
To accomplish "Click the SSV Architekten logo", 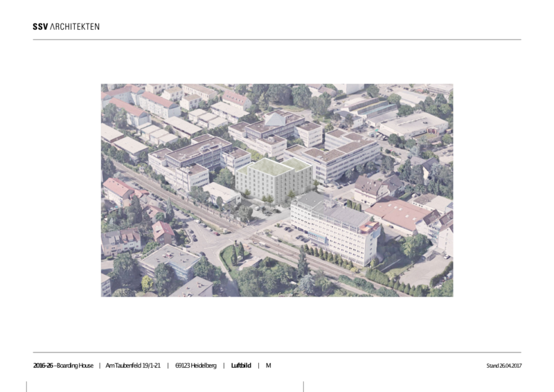I will click(x=66, y=26).
